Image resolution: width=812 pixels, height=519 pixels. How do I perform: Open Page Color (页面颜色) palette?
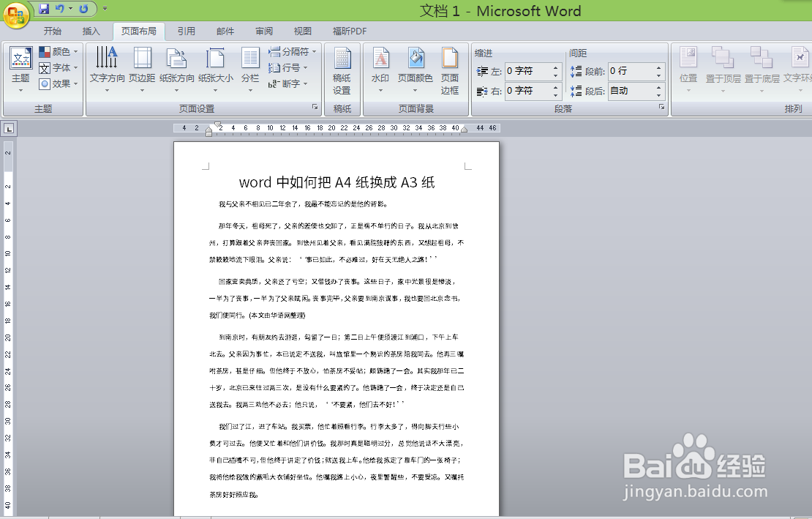tap(416, 70)
